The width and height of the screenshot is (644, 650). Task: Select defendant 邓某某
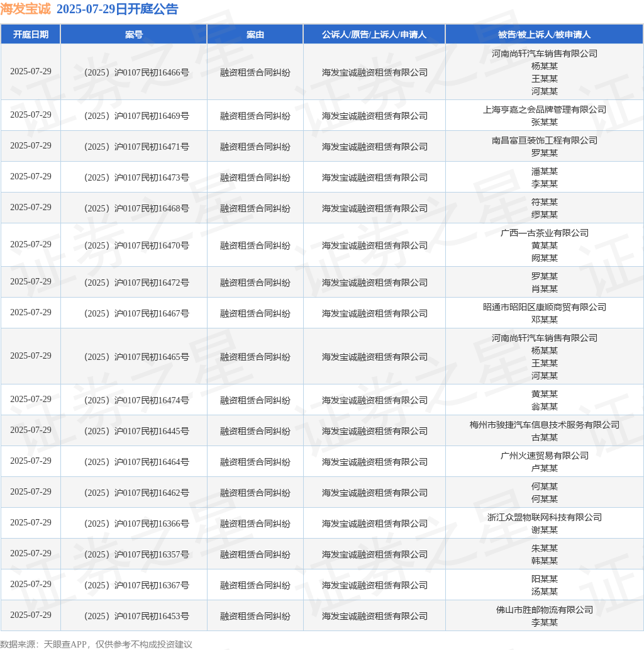[x=544, y=320]
